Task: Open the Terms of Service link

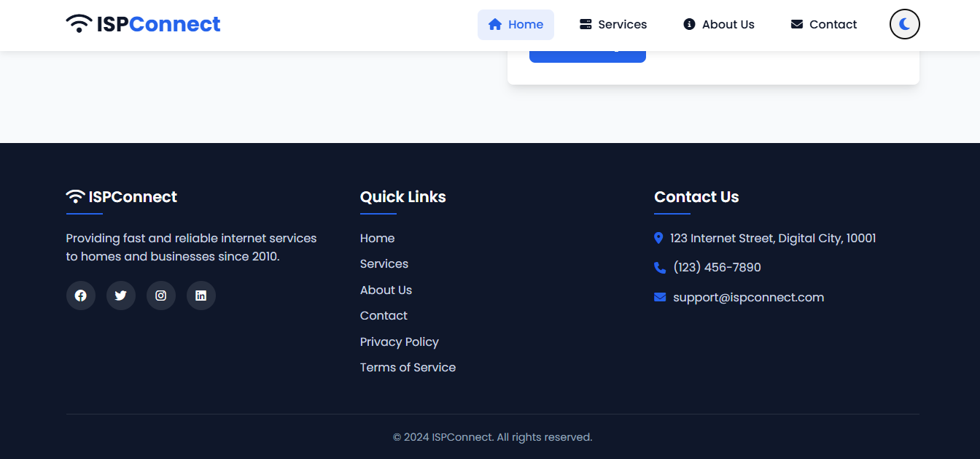Action: [x=408, y=367]
